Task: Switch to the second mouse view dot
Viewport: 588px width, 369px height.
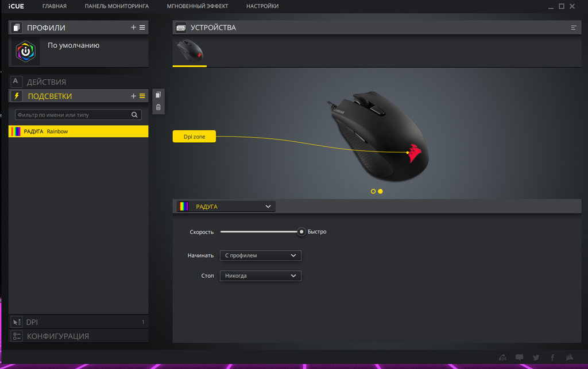Action: [x=380, y=191]
